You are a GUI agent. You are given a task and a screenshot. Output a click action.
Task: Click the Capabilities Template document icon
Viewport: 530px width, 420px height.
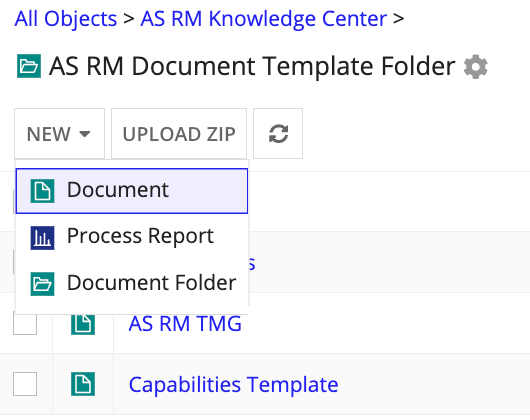tap(83, 384)
